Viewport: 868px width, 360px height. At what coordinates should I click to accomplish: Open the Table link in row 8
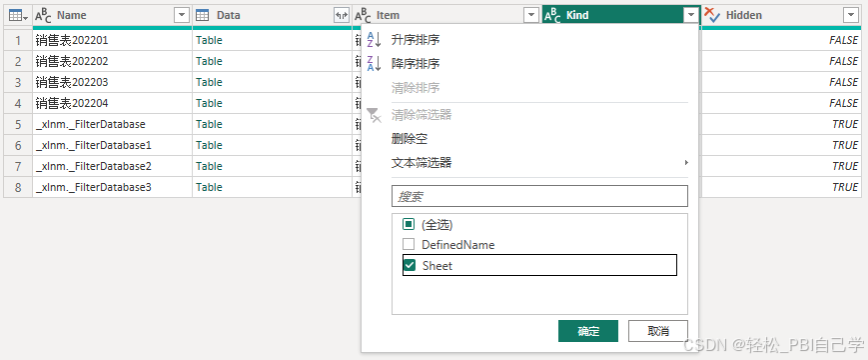[x=209, y=187]
